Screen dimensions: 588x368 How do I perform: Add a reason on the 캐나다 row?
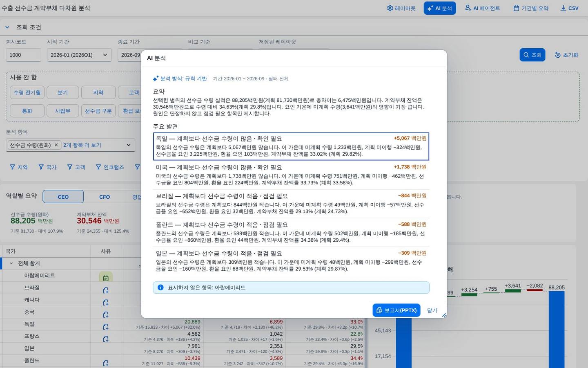point(106,303)
